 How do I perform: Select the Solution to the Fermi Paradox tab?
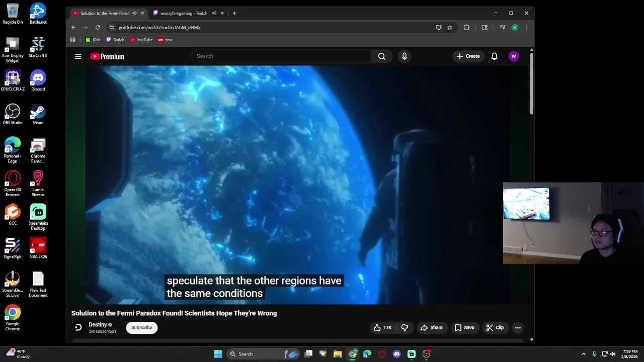point(104,13)
